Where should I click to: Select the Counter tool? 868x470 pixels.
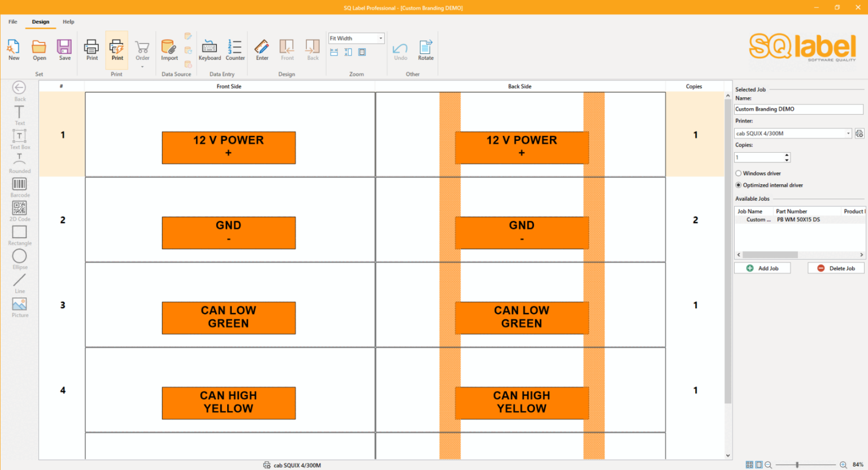(235, 50)
